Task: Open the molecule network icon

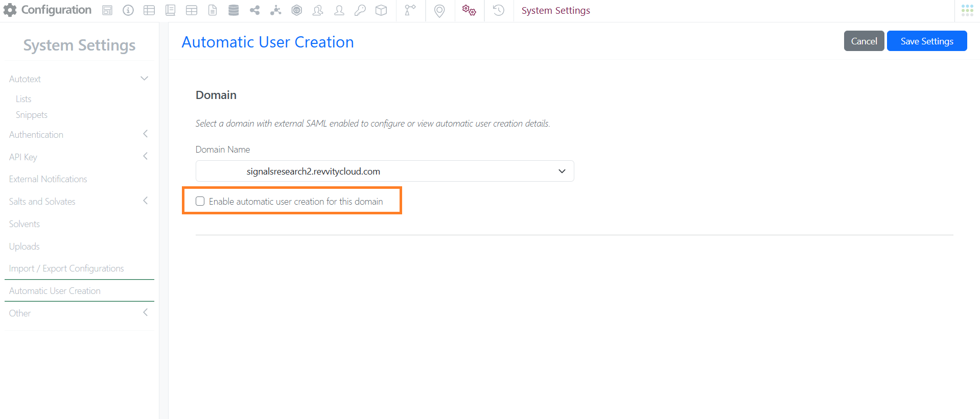Action: (x=276, y=10)
